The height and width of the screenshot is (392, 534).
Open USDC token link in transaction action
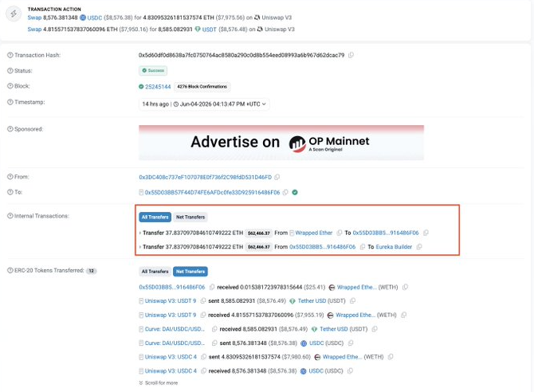94,18
